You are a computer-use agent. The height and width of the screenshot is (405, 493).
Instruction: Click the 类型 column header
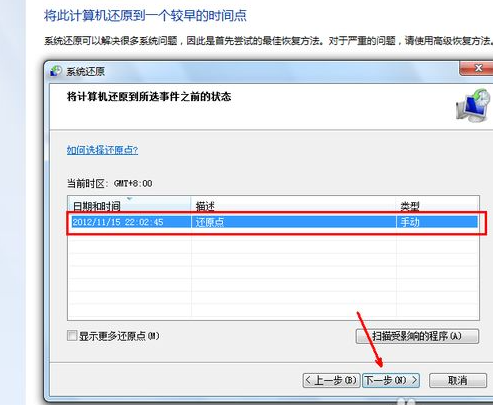438,206
